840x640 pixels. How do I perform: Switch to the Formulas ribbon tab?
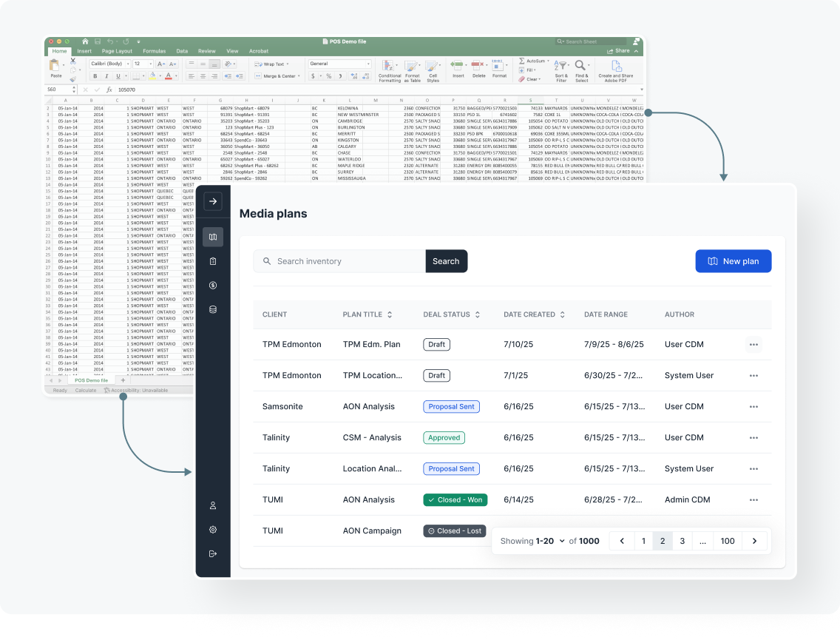(x=154, y=51)
